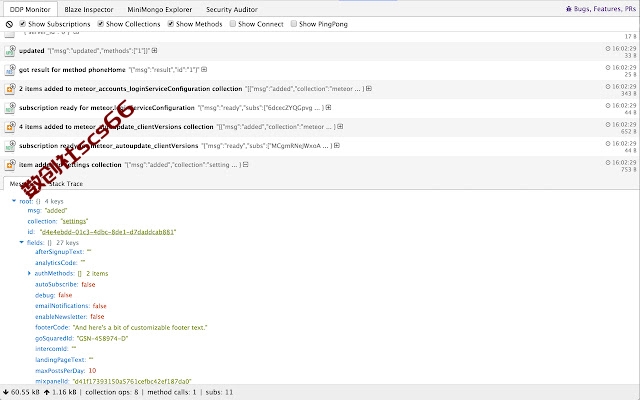
Task: Follow the 'settings' collection link
Action: [x=74, y=221]
